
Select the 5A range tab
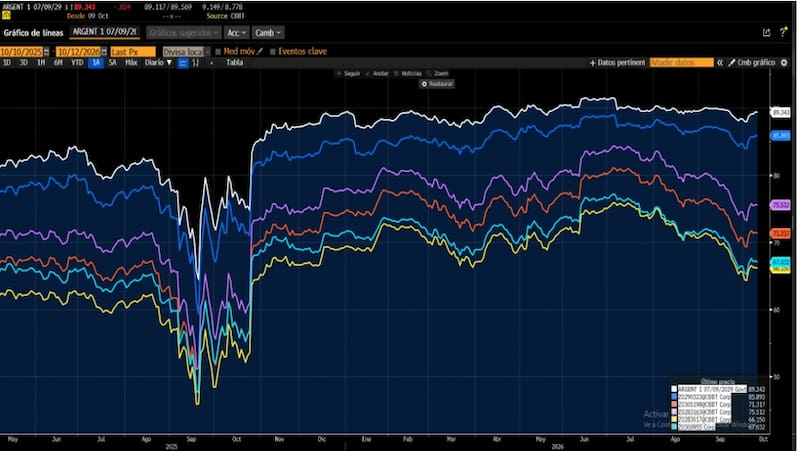click(x=113, y=63)
